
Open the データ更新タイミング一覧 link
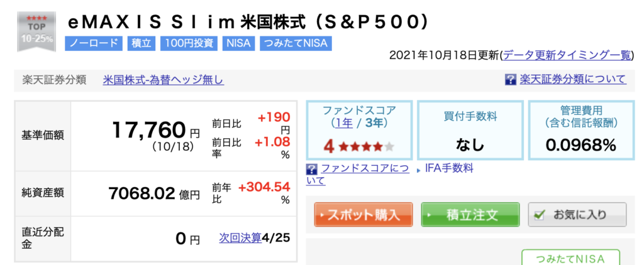pos(565,55)
